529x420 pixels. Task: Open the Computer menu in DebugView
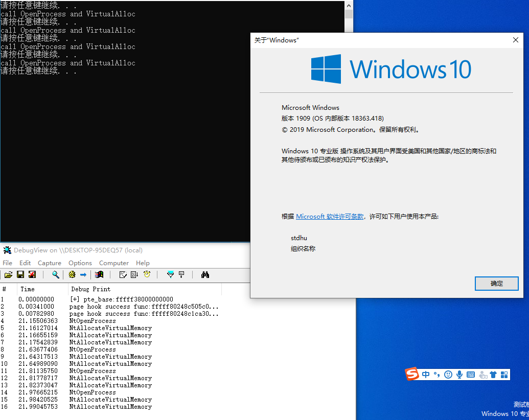(113, 263)
